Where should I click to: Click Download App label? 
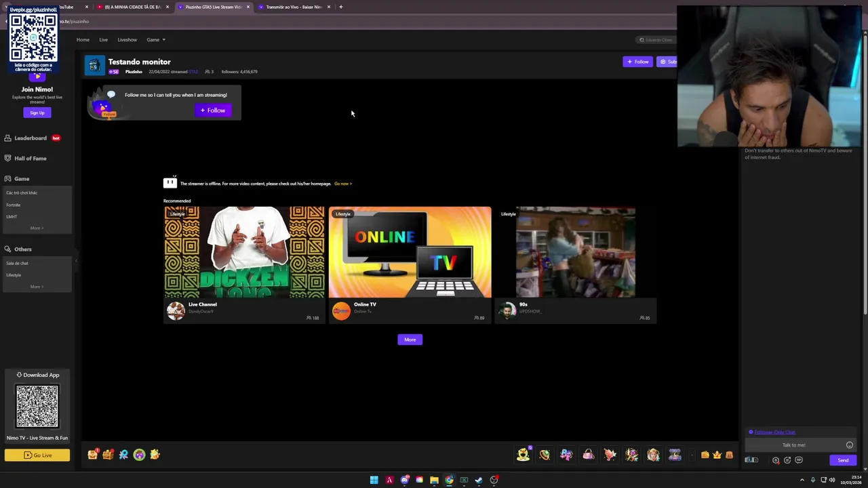(x=37, y=375)
